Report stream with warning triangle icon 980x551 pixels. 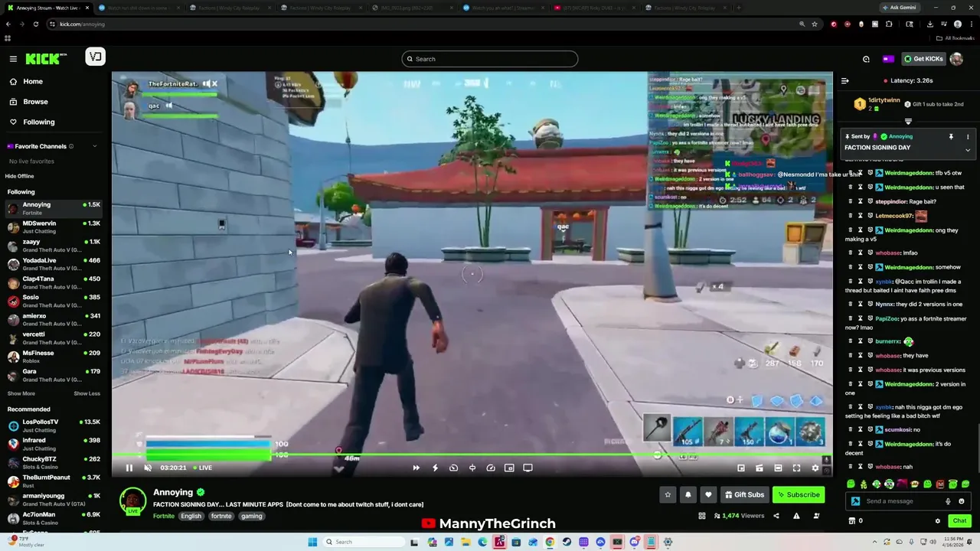pyautogui.click(x=796, y=516)
